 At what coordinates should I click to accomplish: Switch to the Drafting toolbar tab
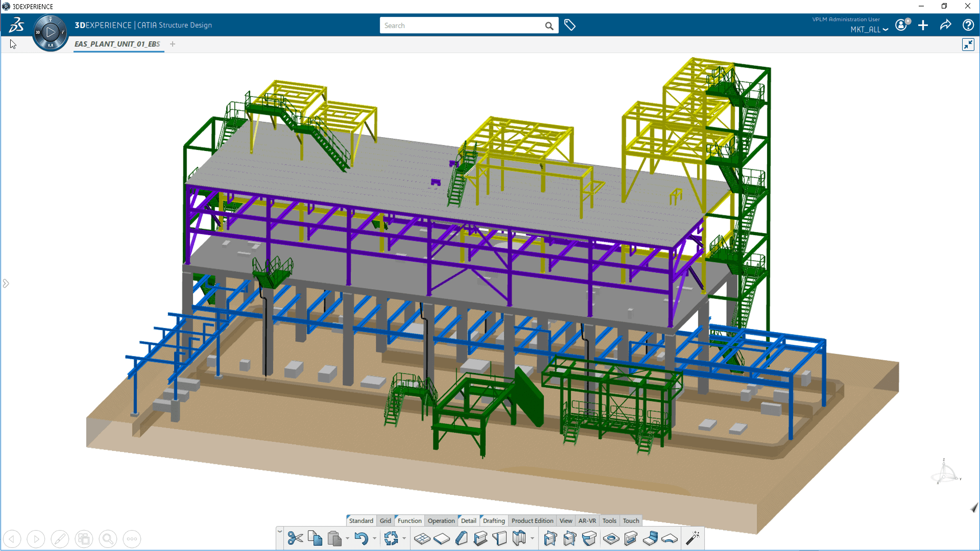pyautogui.click(x=494, y=520)
